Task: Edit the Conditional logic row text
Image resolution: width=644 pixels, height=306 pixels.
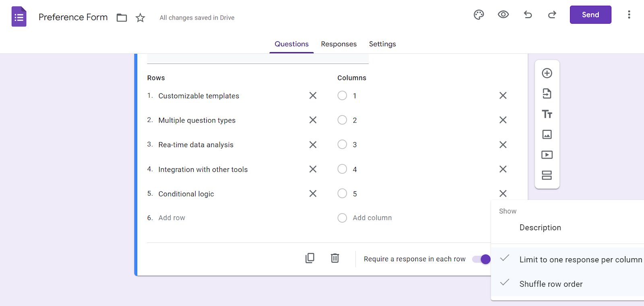Action: pos(186,194)
